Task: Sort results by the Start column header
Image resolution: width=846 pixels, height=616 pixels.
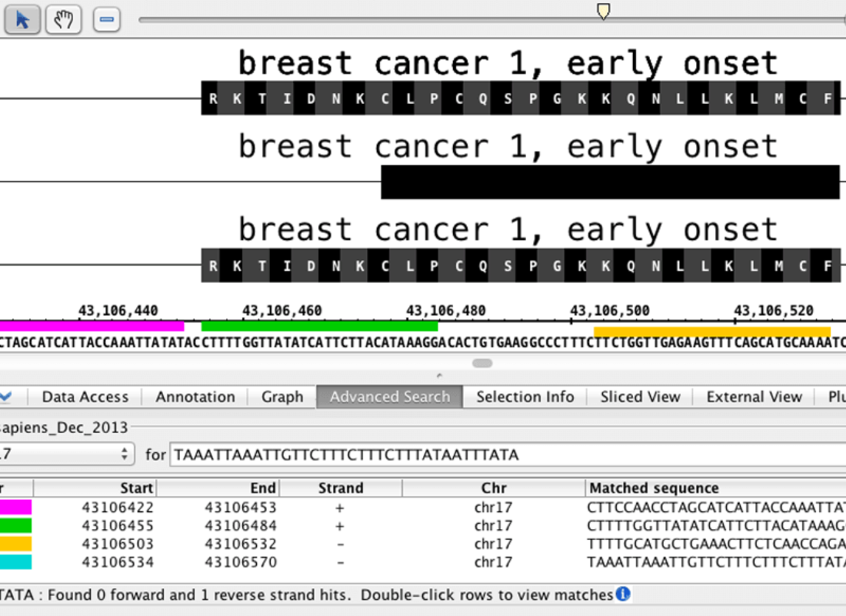Action: coord(96,488)
